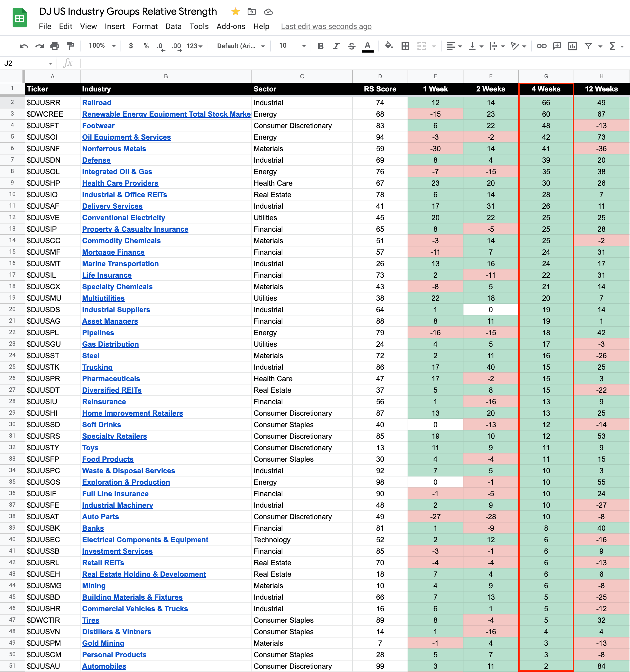Select the paint format tool
Viewport: 630px width, 672px height.
pyautogui.click(x=70, y=46)
